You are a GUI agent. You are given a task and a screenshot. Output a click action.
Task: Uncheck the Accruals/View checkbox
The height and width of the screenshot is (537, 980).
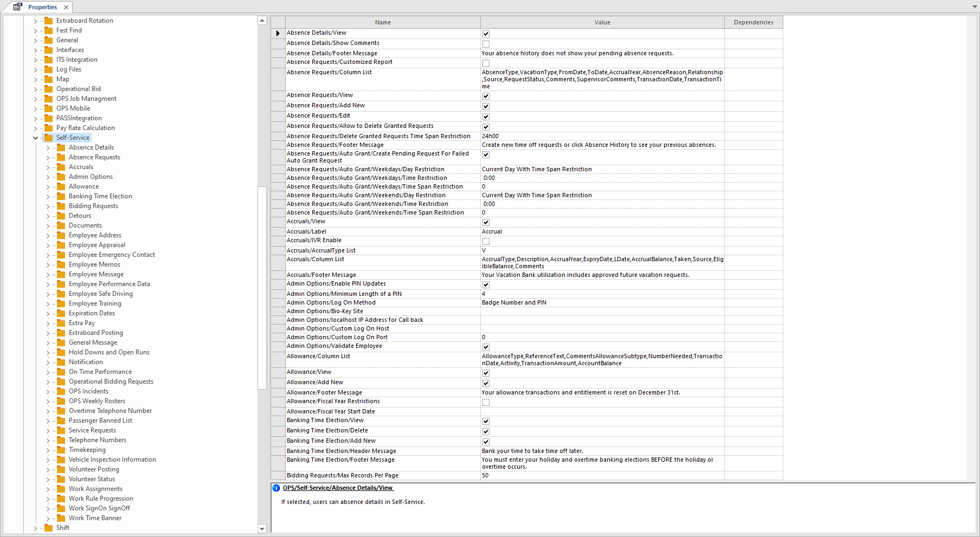click(486, 222)
